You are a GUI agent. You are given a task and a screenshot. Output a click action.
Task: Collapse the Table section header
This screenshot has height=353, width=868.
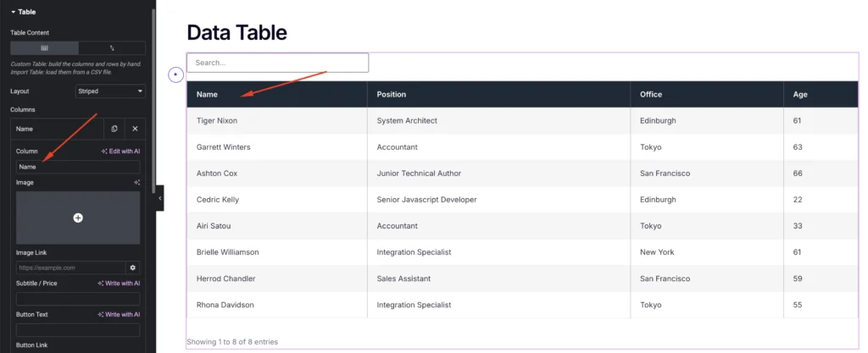tap(23, 12)
